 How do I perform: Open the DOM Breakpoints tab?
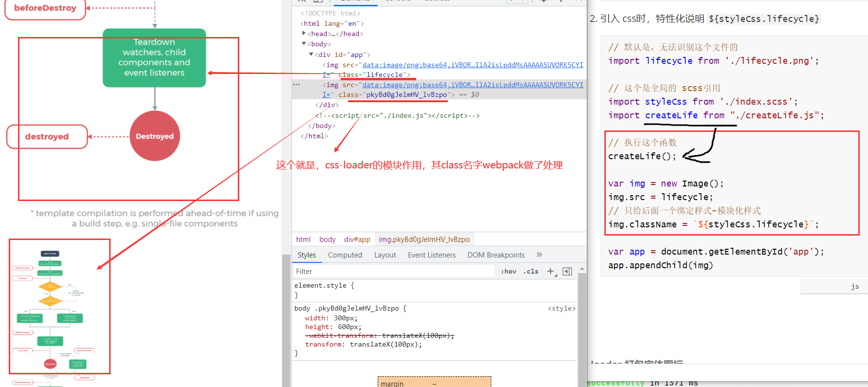496,255
